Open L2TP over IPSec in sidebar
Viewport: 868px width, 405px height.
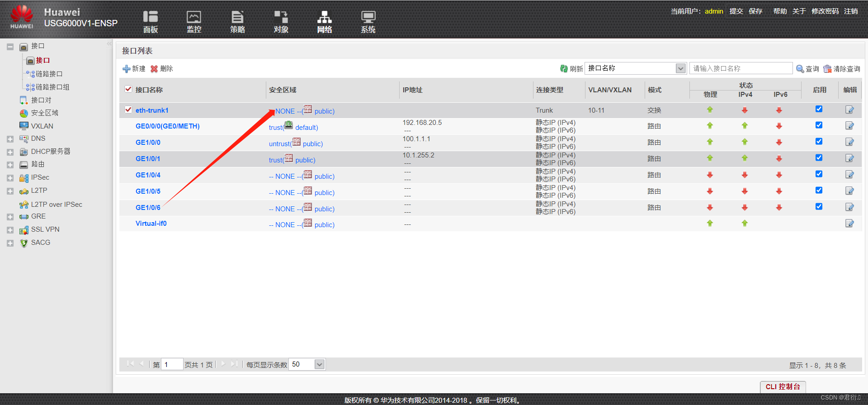pos(57,205)
